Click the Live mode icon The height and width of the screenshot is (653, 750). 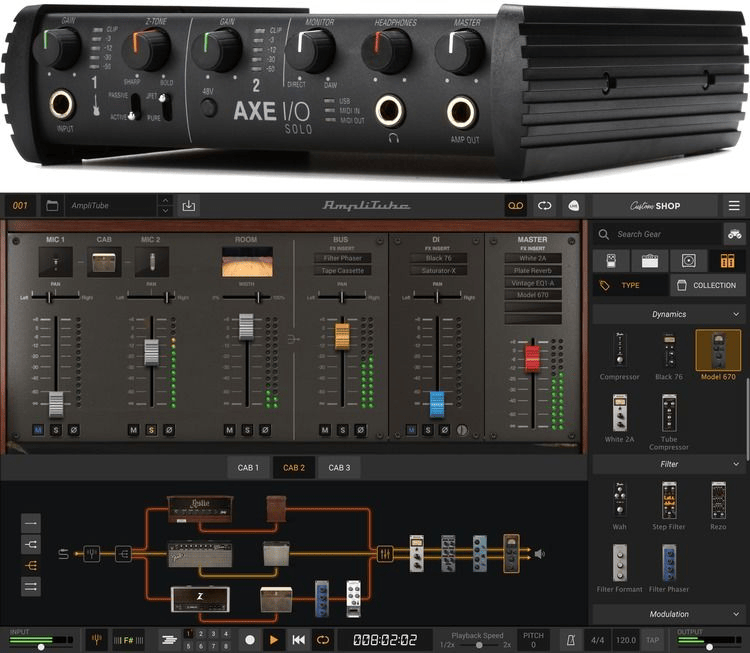(574, 206)
